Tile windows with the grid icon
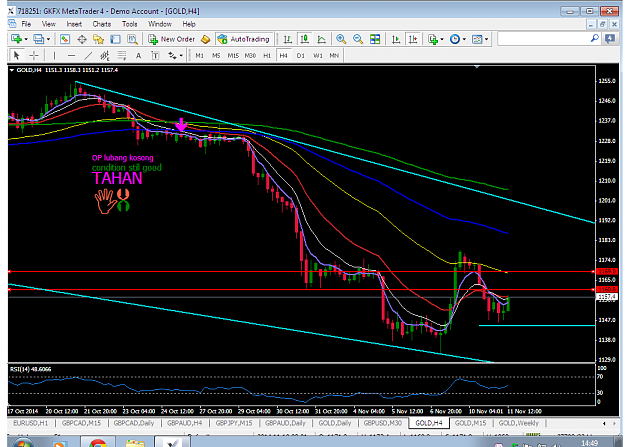The image size is (625, 447). 375,39
